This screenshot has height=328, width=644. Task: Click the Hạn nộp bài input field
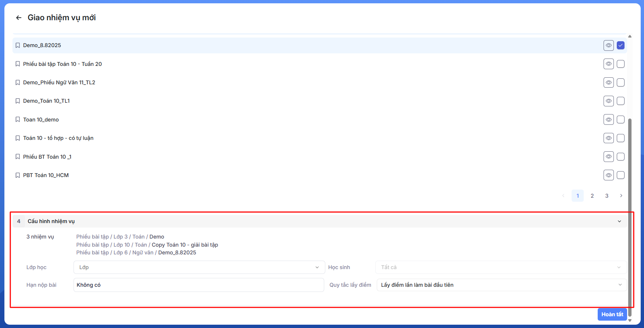point(198,285)
